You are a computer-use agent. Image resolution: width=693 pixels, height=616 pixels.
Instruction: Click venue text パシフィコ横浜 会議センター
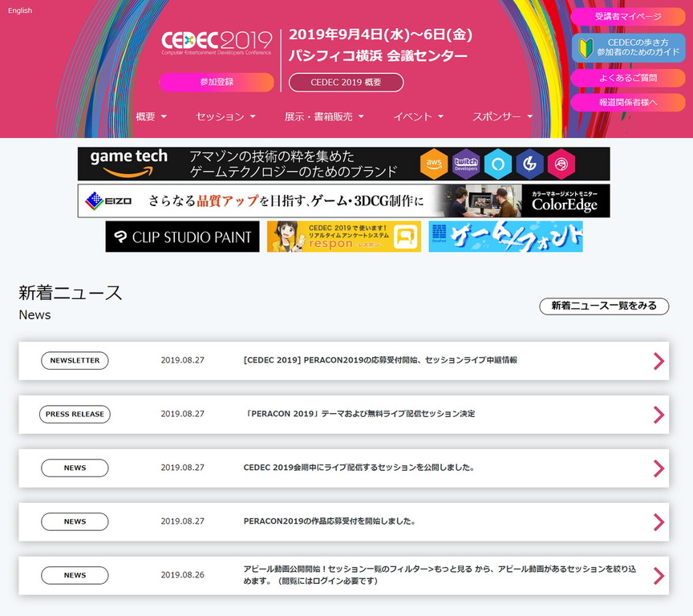coord(378,56)
